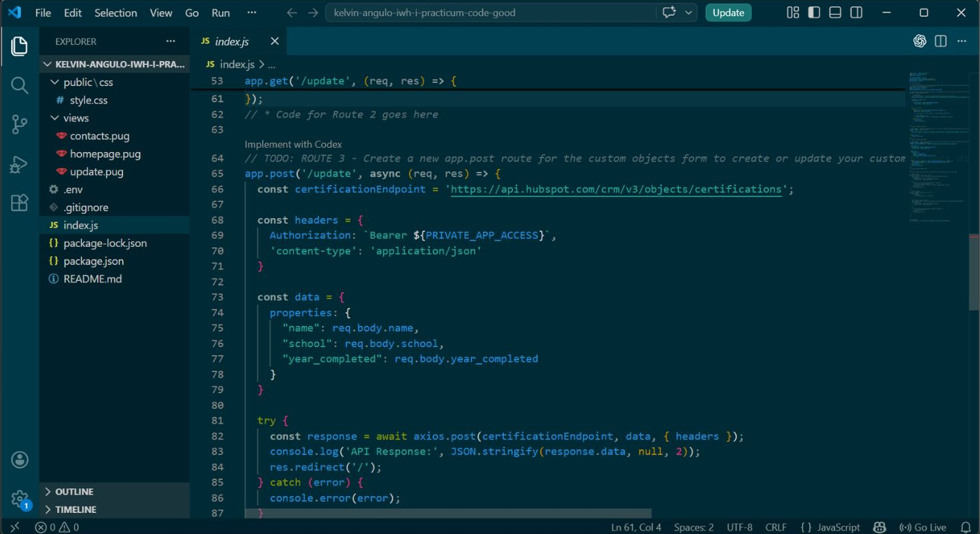Open the Selection menu
The width and height of the screenshot is (980, 534).
(x=115, y=13)
